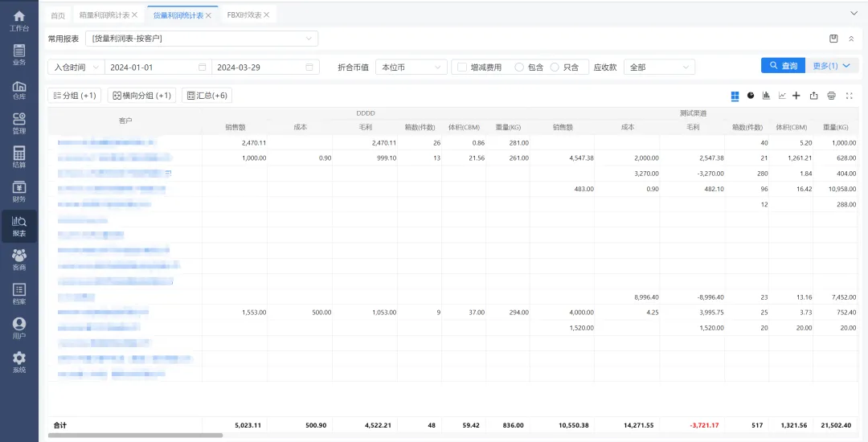Go to the 仓库 warehouse module

[18, 90]
